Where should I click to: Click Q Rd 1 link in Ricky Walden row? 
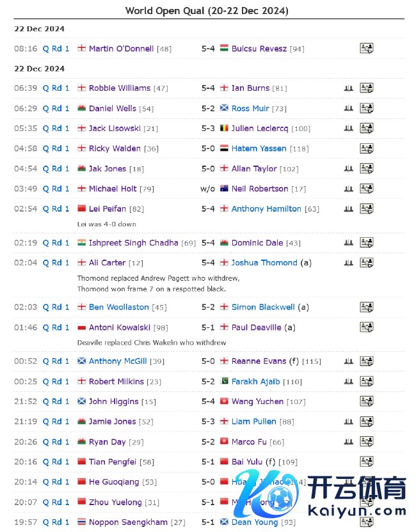(56, 149)
